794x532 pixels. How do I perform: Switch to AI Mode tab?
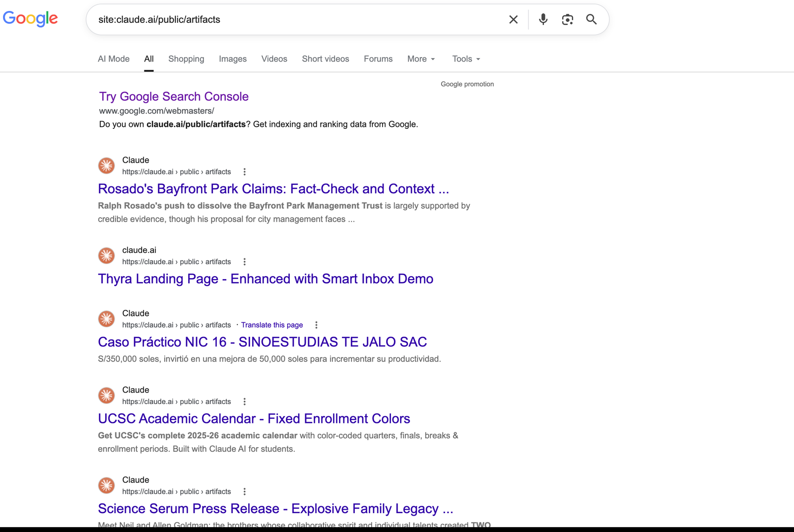(x=114, y=59)
